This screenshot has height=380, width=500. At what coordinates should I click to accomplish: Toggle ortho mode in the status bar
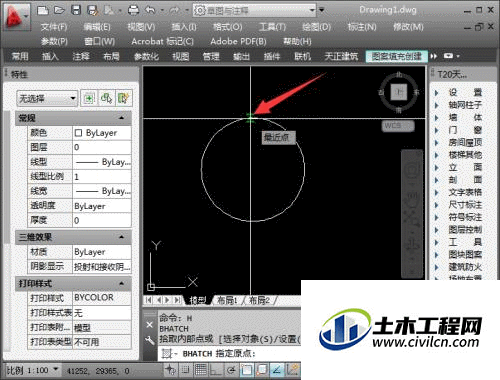click(215, 369)
